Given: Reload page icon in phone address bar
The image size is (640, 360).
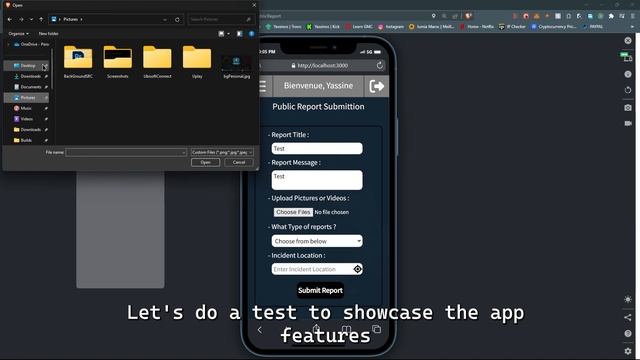Looking at the screenshot, I should pyautogui.click(x=380, y=65).
